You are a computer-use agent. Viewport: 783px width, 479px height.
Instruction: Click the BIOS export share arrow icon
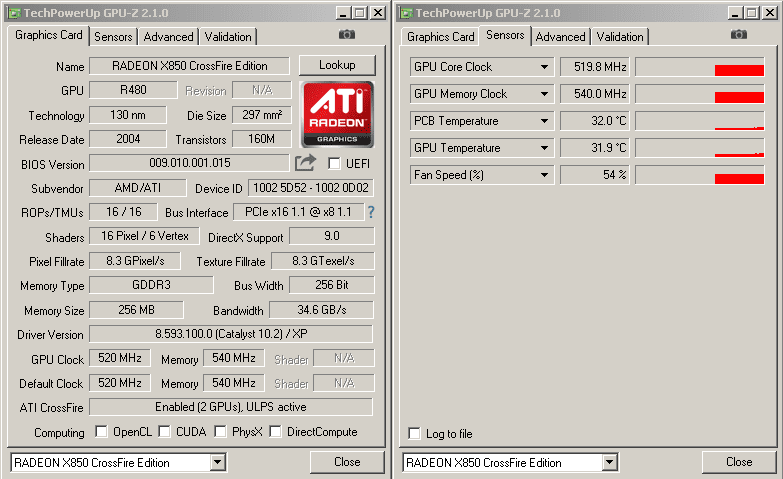click(x=305, y=163)
